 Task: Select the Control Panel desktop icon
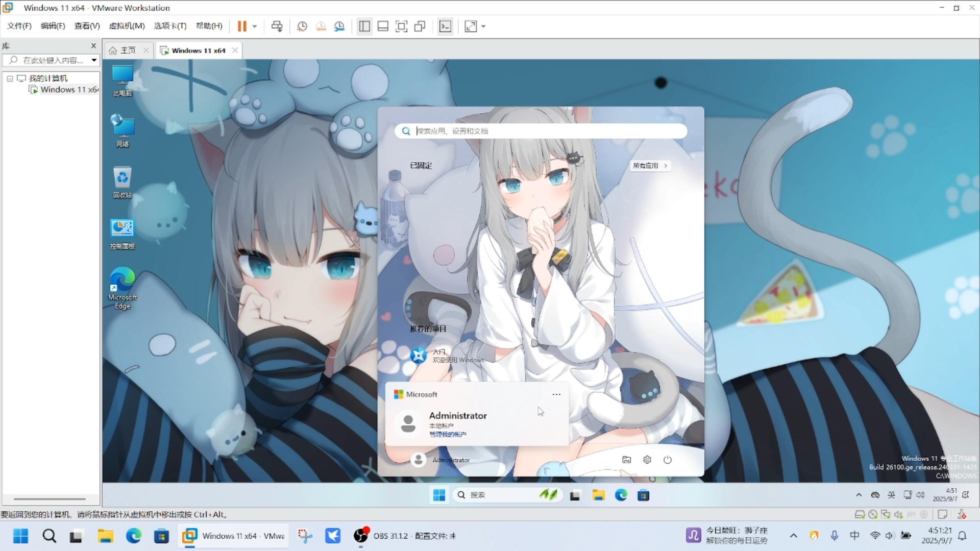122,234
